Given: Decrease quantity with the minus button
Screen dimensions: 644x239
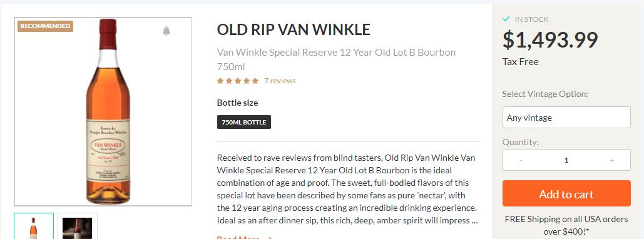Looking at the screenshot, I should pyautogui.click(x=521, y=160).
